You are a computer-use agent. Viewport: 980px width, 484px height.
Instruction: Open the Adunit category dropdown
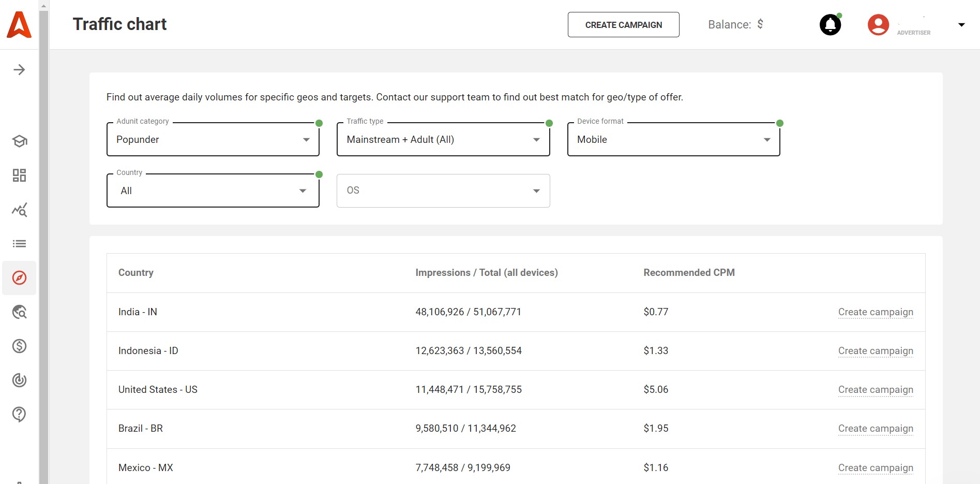pos(213,139)
